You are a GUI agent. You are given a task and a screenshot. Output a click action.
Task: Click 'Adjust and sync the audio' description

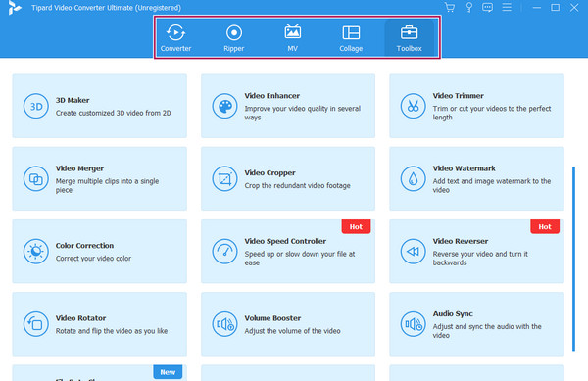pos(487,331)
